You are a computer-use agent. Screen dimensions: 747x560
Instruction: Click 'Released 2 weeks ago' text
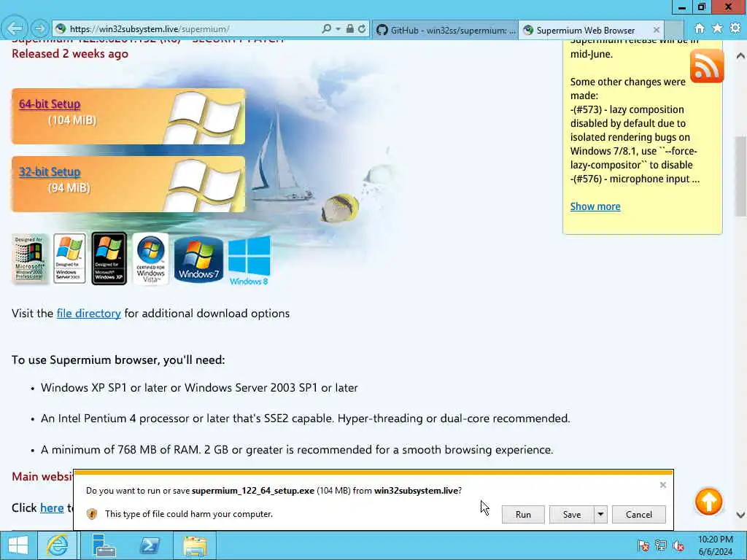(x=70, y=54)
